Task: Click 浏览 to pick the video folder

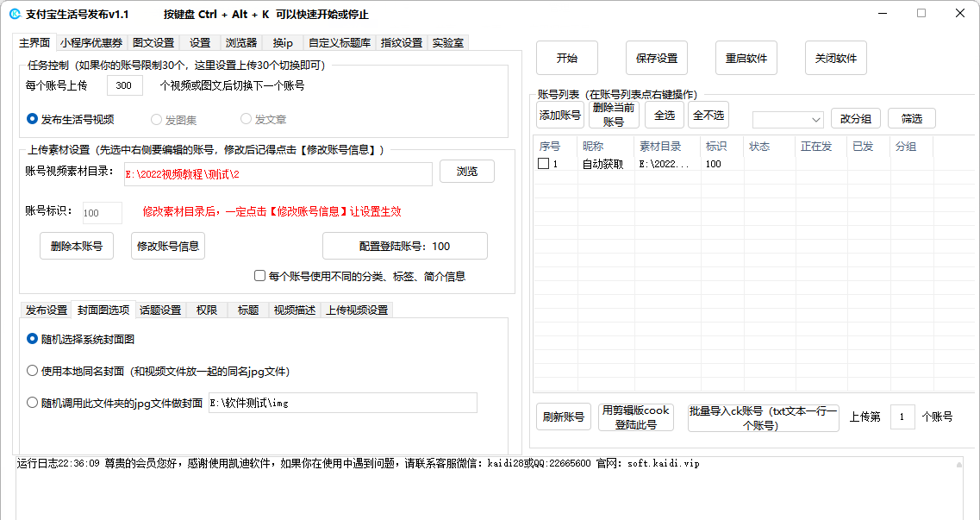Action: 467,172
